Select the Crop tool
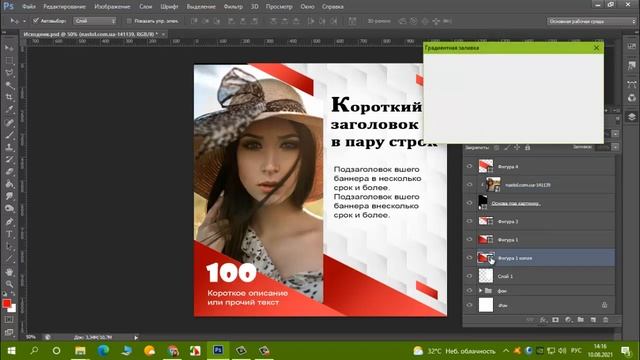640x360 pixels. pyautogui.click(x=9, y=97)
